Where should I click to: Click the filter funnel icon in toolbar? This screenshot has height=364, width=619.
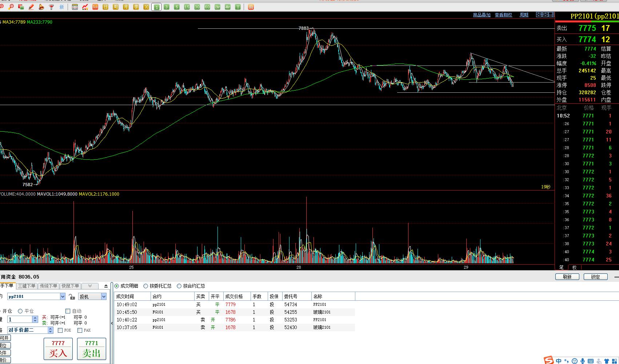coord(51,7)
